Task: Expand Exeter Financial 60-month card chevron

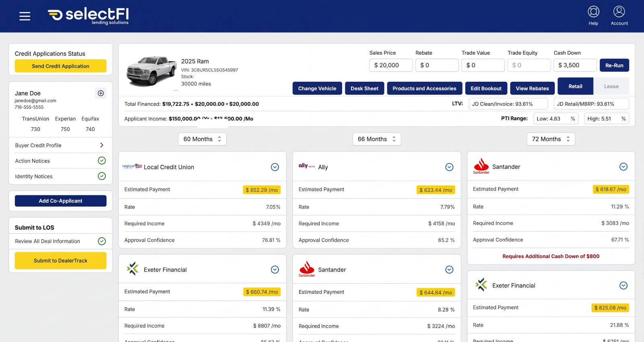Action: [275, 269]
